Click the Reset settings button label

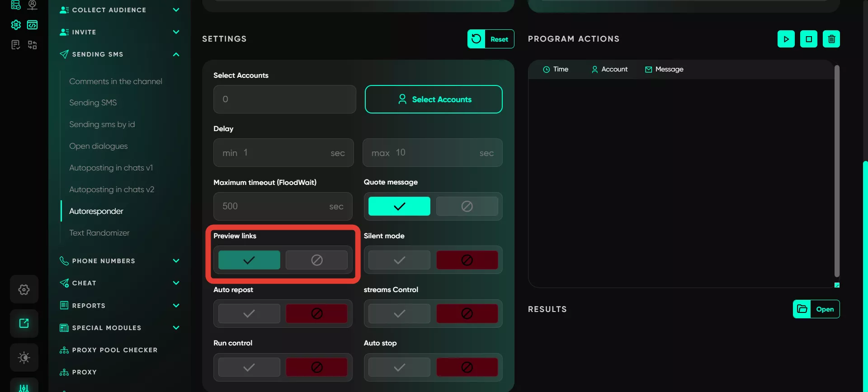tap(499, 39)
